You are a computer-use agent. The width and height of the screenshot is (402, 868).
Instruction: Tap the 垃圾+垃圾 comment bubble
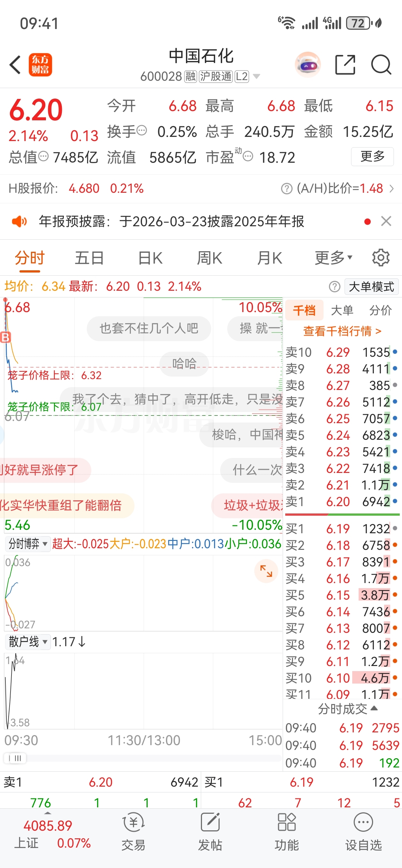tap(247, 505)
